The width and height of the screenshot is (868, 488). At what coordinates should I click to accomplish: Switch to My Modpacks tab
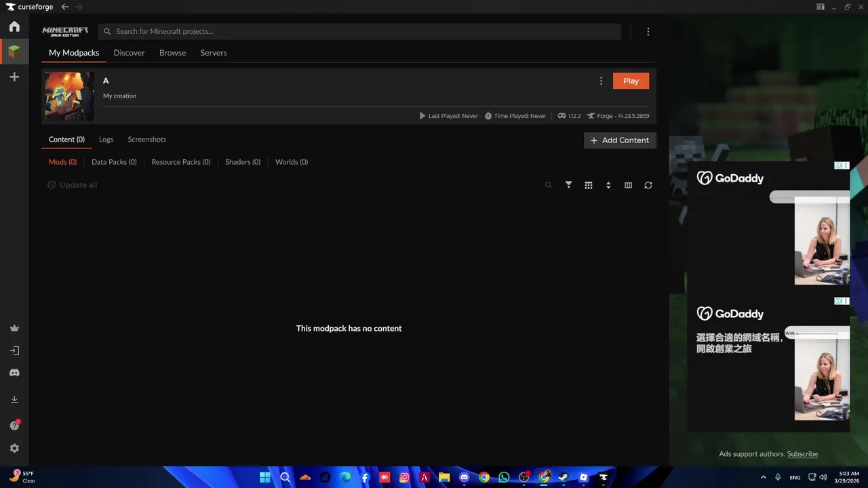[74, 53]
